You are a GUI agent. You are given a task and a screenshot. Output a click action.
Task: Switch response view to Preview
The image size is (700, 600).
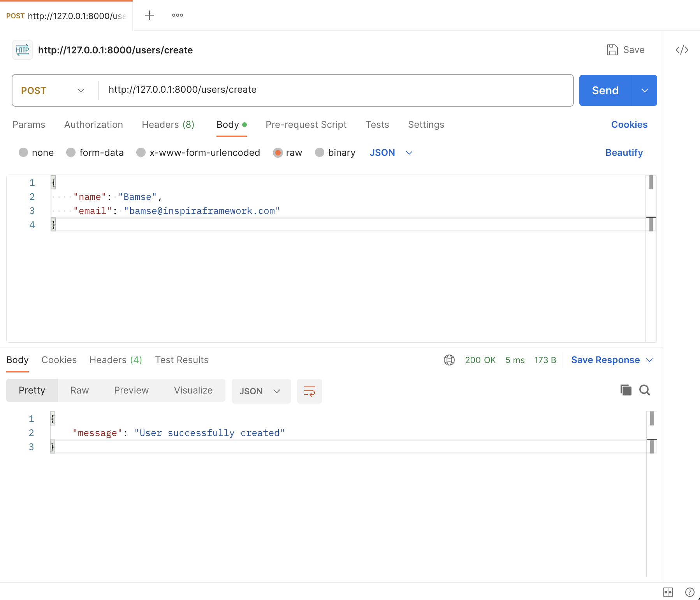pos(132,390)
